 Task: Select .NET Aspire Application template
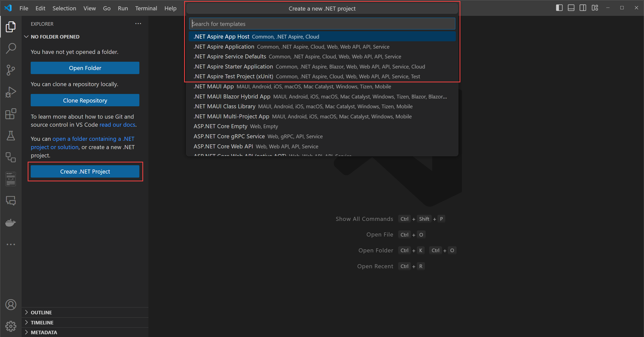(322, 47)
